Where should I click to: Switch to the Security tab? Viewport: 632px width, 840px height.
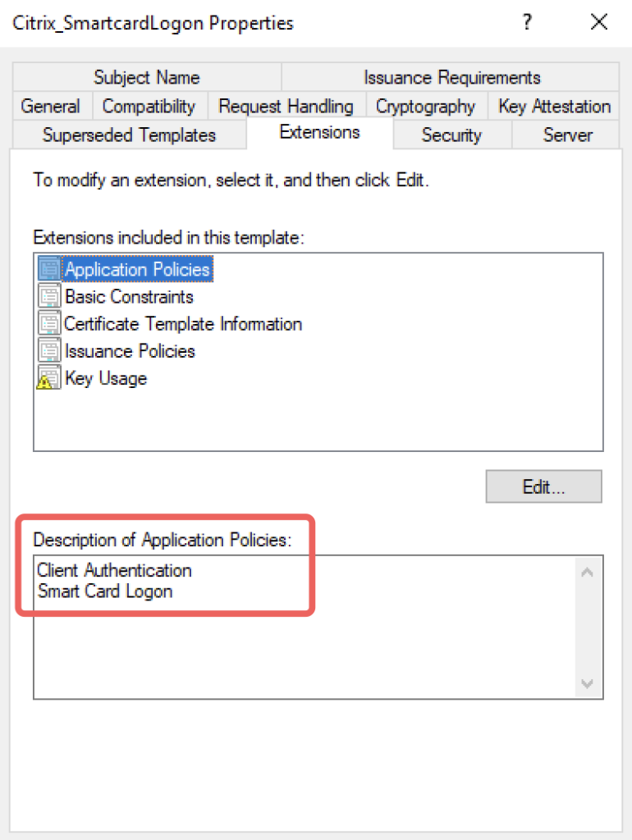[451, 135]
